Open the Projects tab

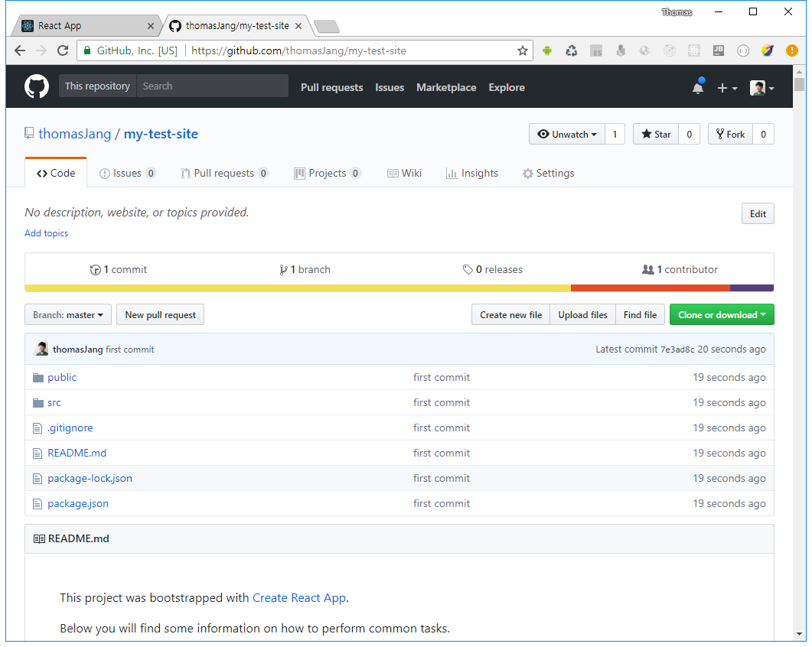328,174
